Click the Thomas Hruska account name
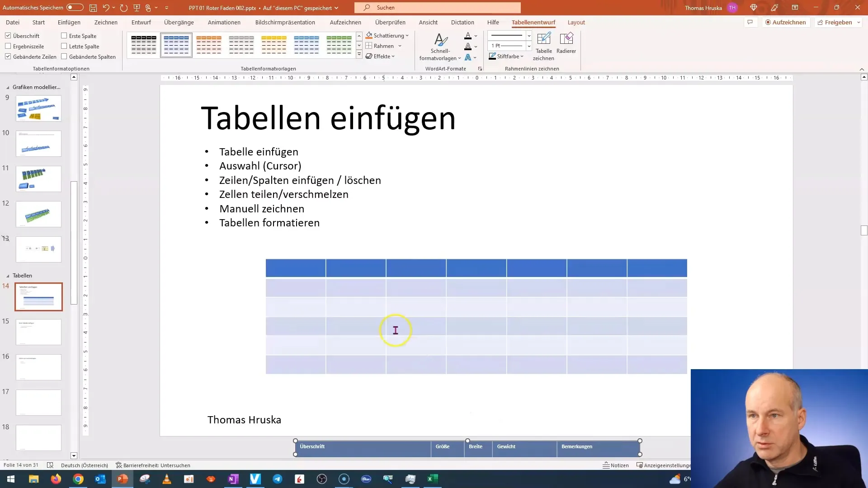The image size is (868, 488). coord(703,8)
